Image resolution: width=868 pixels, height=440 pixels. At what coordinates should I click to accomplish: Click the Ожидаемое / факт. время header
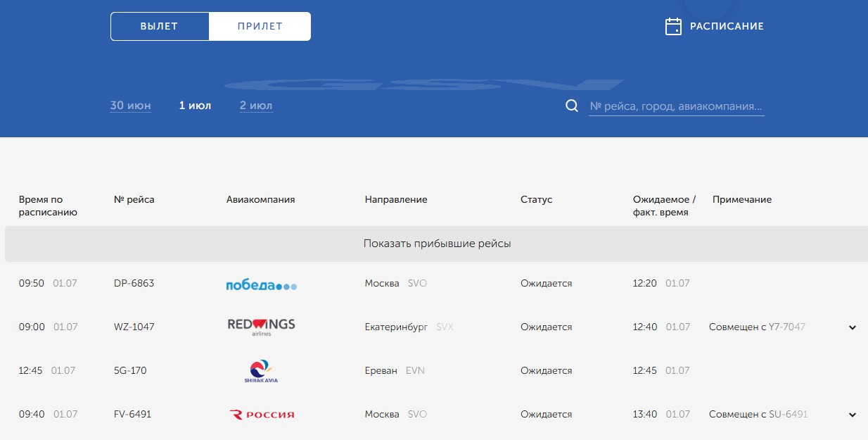point(665,206)
